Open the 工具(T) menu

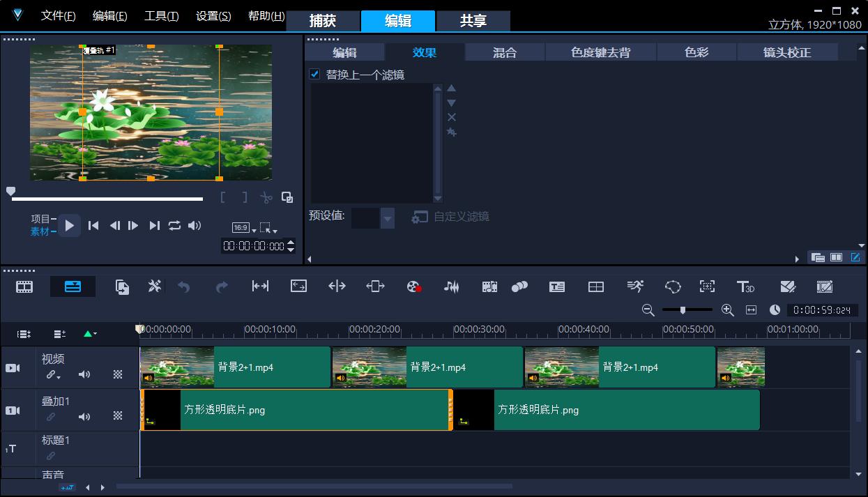161,16
